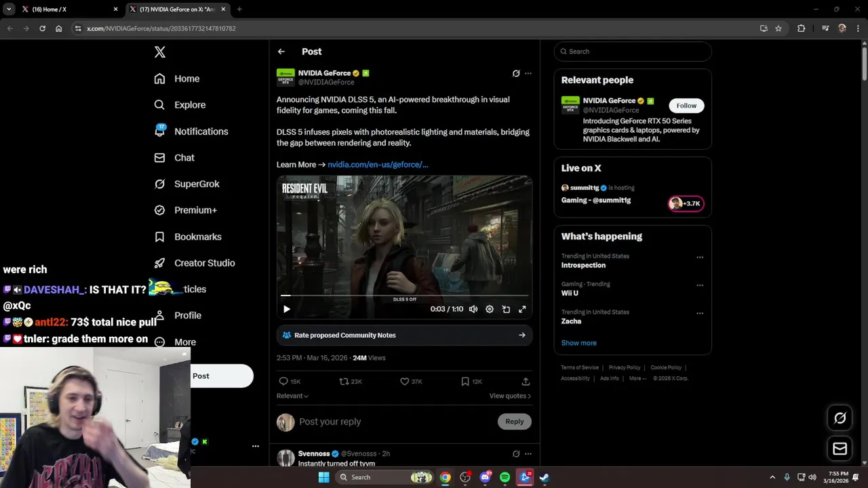Screen dimensions: 868x488
Task: Open Windows Start menu
Action: pos(323,477)
